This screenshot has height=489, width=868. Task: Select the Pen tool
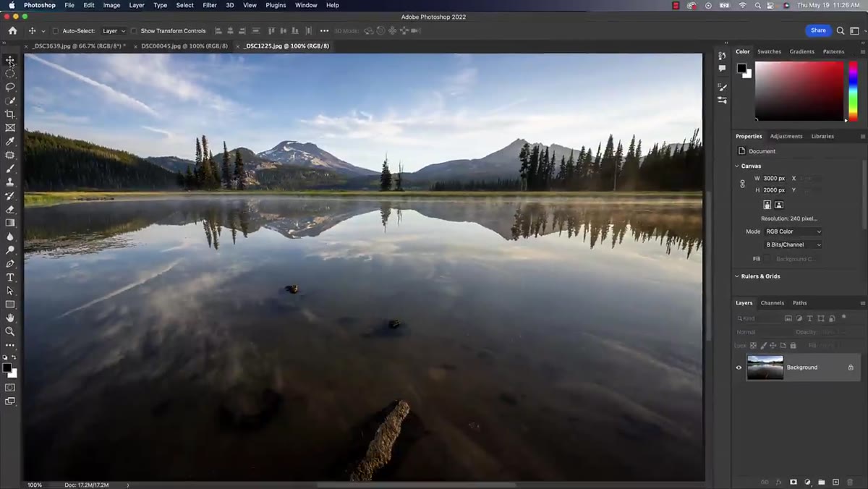pos(10,264)
